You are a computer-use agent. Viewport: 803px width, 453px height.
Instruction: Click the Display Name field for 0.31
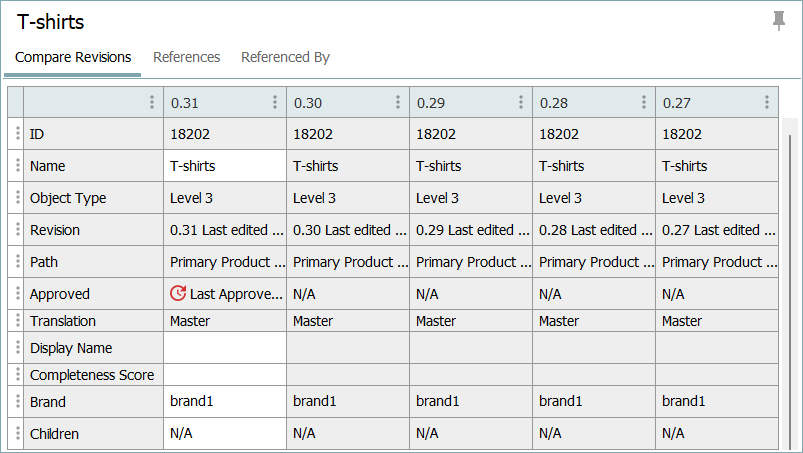pyautogui.click(x=224, y=348)
